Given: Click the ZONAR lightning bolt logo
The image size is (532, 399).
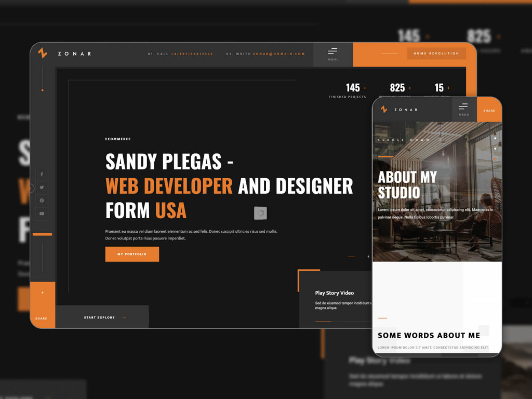Looking at the screenshot, I should (x=42, y=53).
